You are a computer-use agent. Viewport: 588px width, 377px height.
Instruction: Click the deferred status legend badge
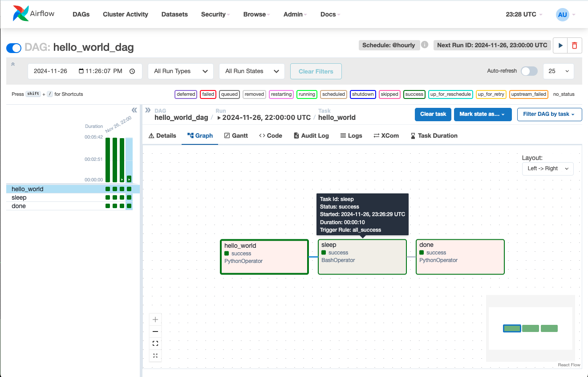click(186, 94)
